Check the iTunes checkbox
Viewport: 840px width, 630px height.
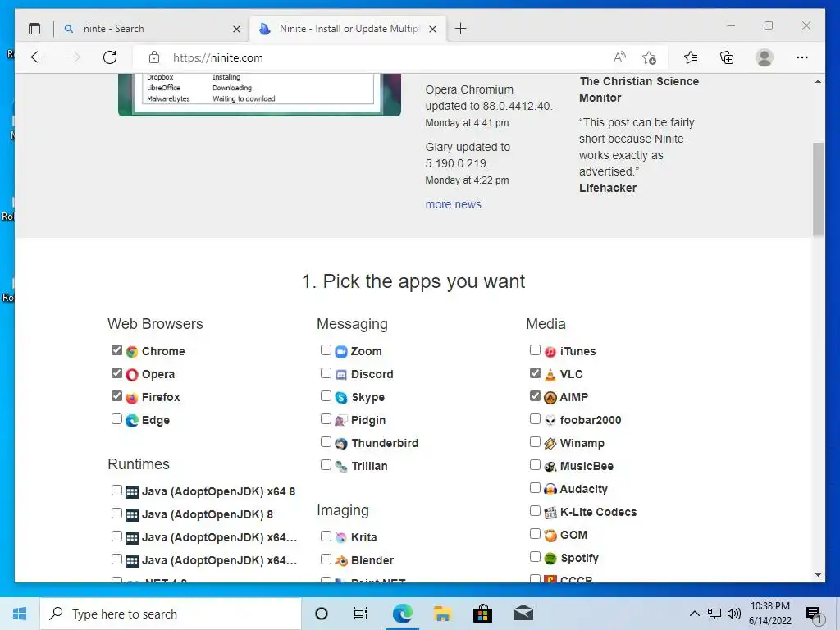click(x=535, y=349)
